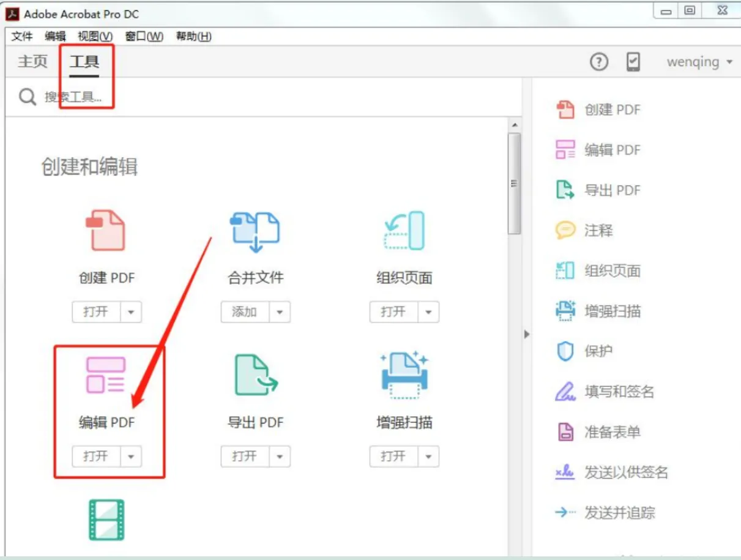Switch to the 主页 tab

(x=32, y=62)
